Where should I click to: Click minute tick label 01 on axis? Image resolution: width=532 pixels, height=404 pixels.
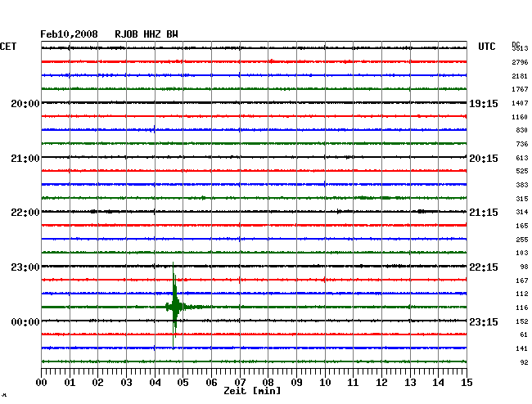click(x=70, y=382)
